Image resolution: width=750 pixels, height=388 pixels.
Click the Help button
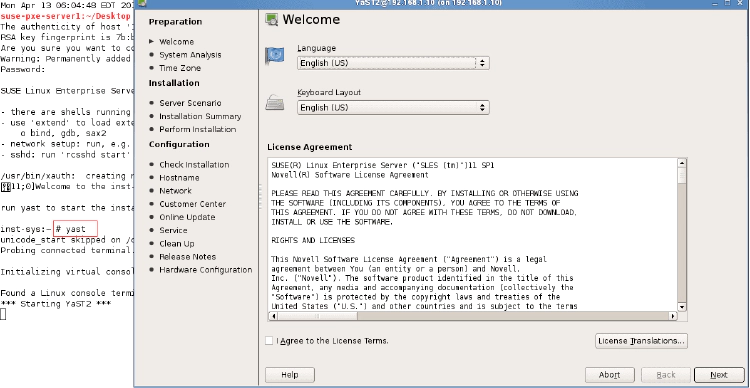pos(290,375)
